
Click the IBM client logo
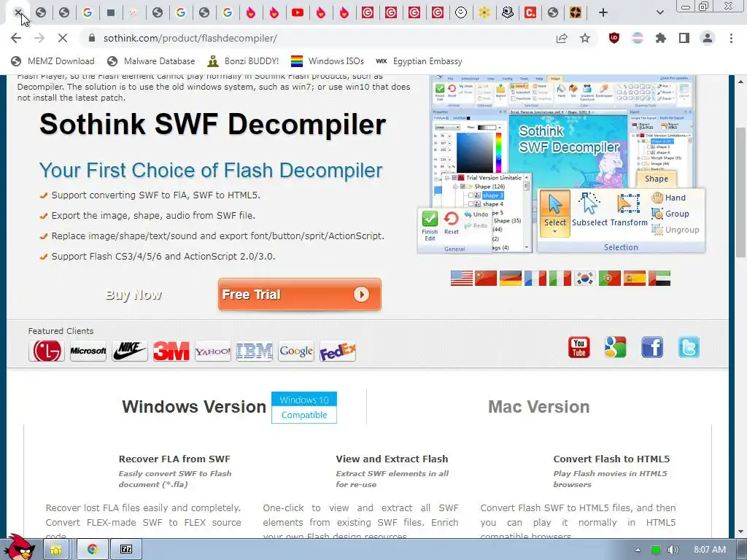click(255, 351)
